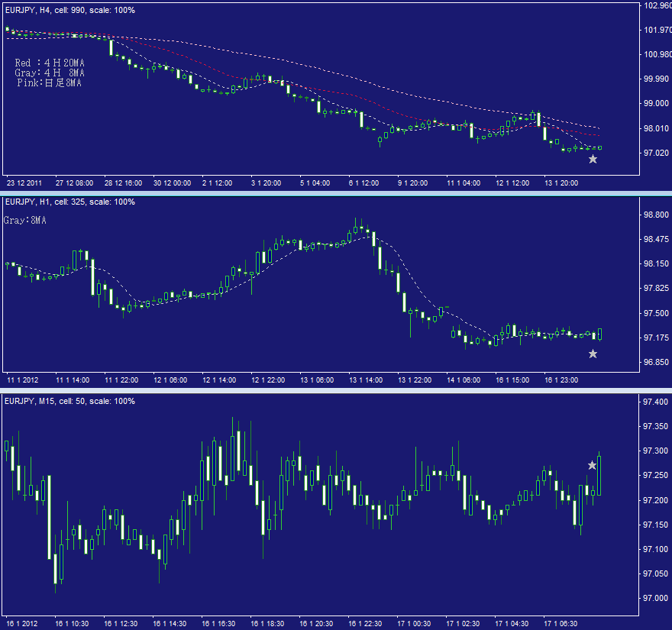Click the '11 1 22:00' time label
The height and width of the screenshot is (630, 672).
(121, 380)
